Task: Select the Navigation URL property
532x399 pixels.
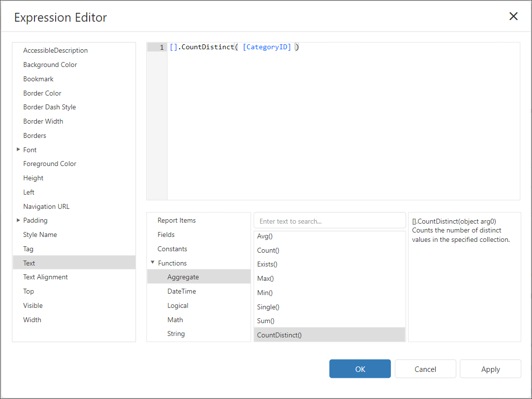Action: (x=74, y=206)
